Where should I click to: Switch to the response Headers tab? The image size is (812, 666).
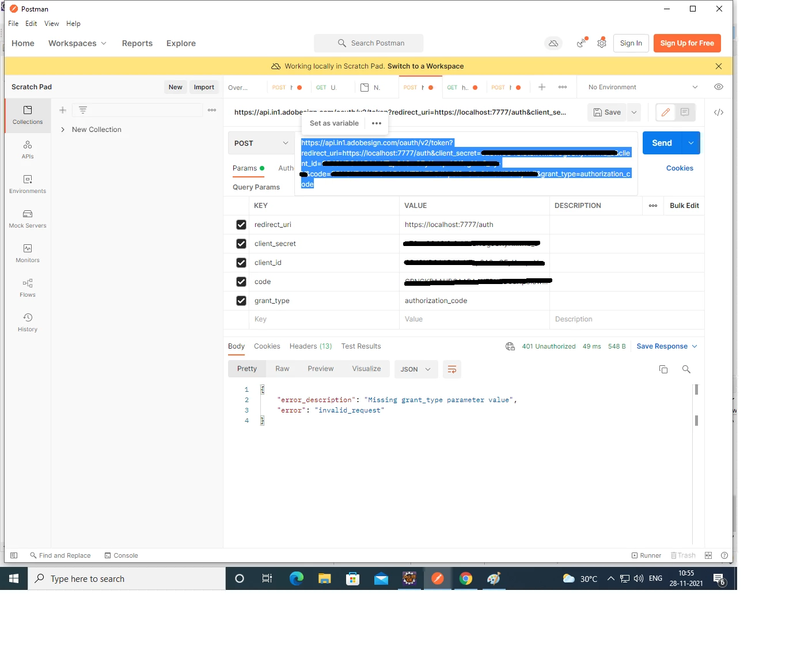click(310, 346)
